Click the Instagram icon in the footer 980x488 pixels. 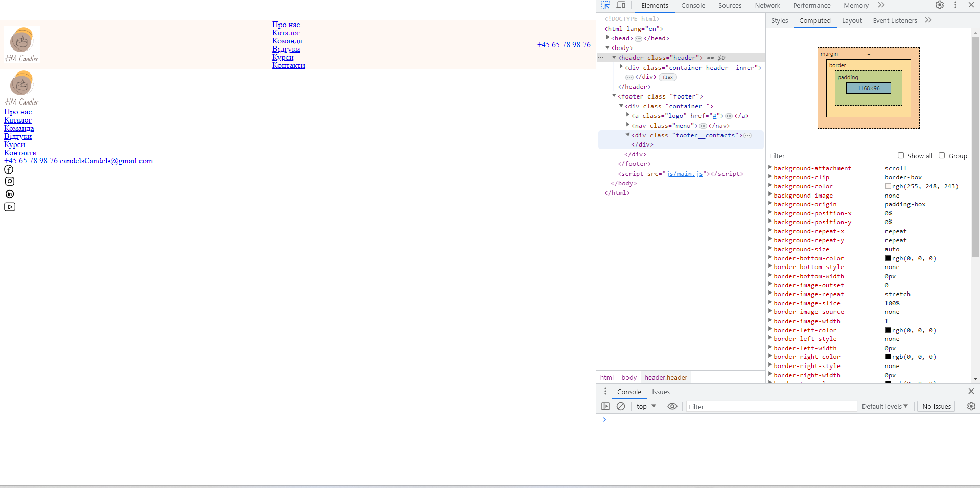click(x=9, y=181)
